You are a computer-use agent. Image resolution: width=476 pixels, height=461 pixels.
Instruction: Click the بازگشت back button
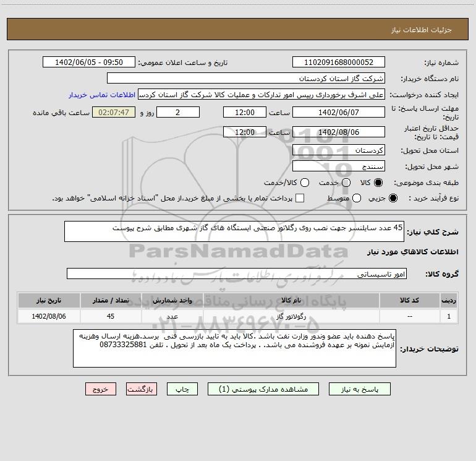(x=142, y=389)
